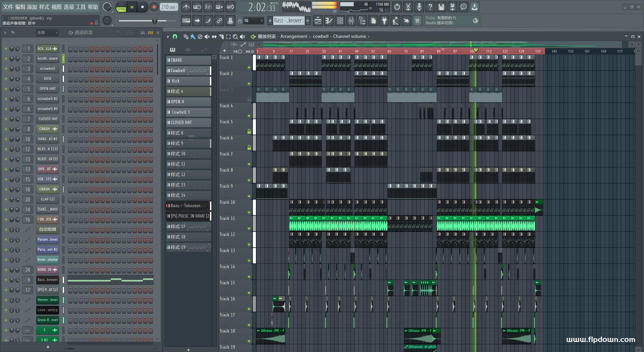Viewport: 644px width, 352px height.
Task: Toggle the metronome icon
Action: pyautogui.click(x=186, y=7)
